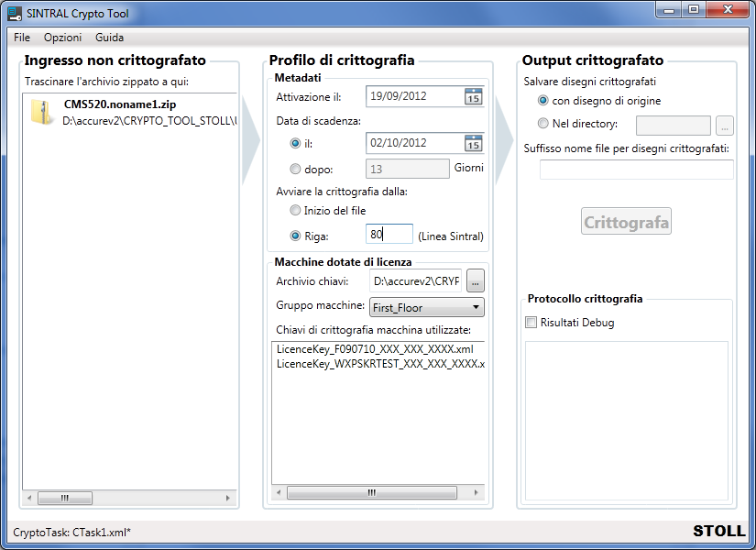Click the Riga line number input field

point(389,235)
